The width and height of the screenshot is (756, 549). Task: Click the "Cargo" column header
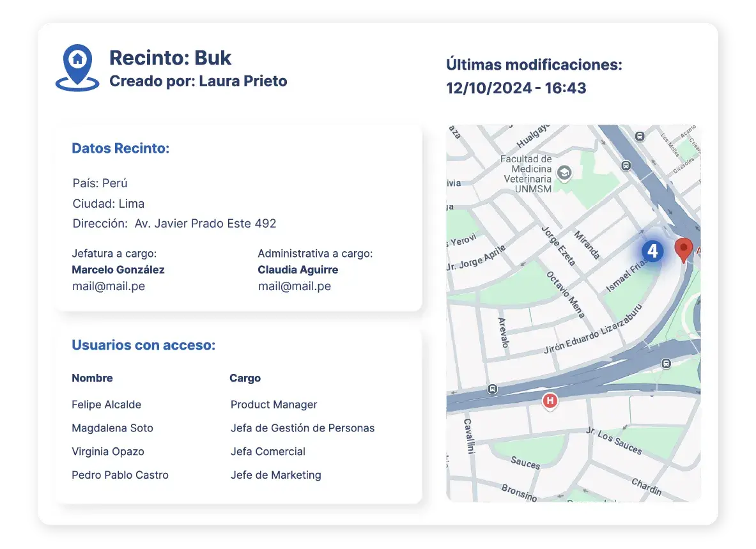[245, 378]
